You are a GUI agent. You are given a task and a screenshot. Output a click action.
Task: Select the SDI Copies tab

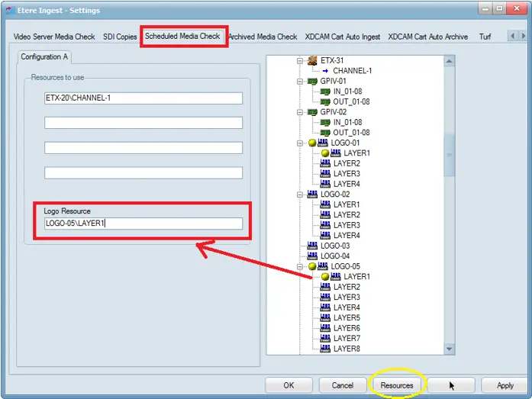[120, 37]
